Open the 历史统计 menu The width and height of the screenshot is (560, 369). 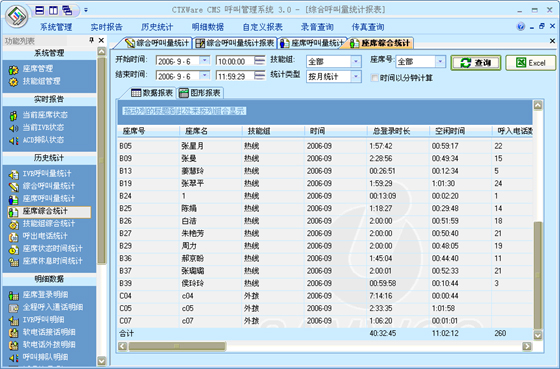click(157, 27)
